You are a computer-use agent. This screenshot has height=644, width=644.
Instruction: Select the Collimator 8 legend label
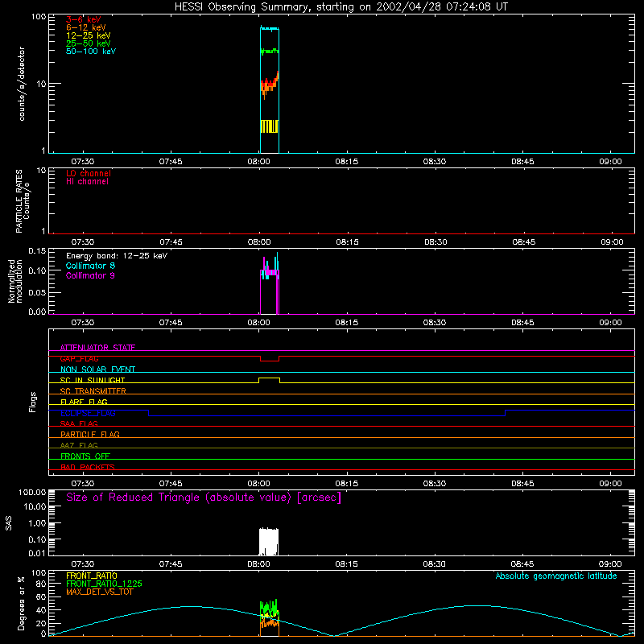90,266
